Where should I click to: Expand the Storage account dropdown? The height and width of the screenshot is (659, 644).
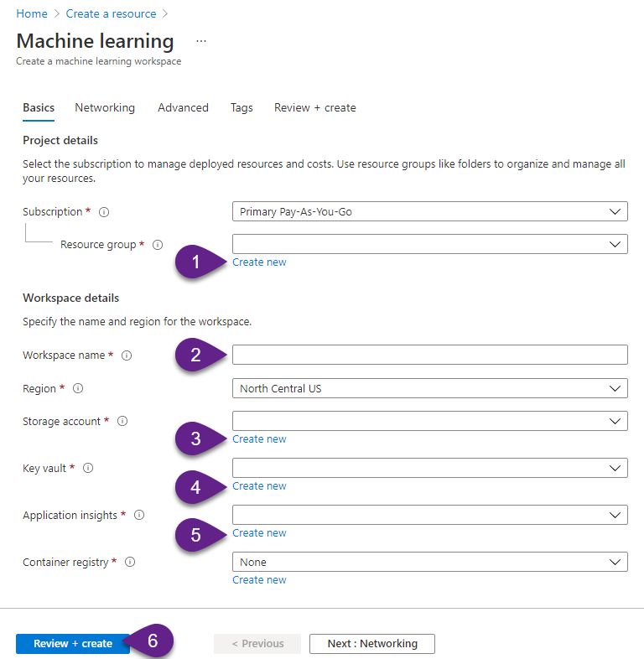tap(429, 421)
